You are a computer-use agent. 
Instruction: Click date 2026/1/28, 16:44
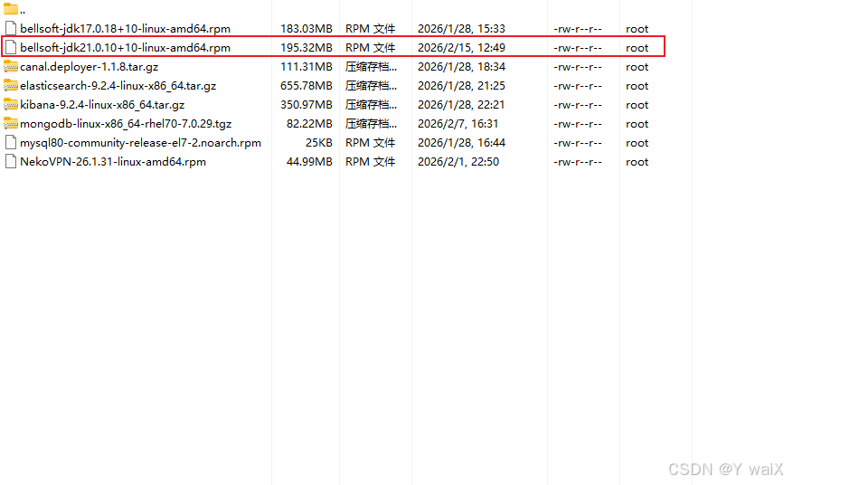click(x=461, y=142)
